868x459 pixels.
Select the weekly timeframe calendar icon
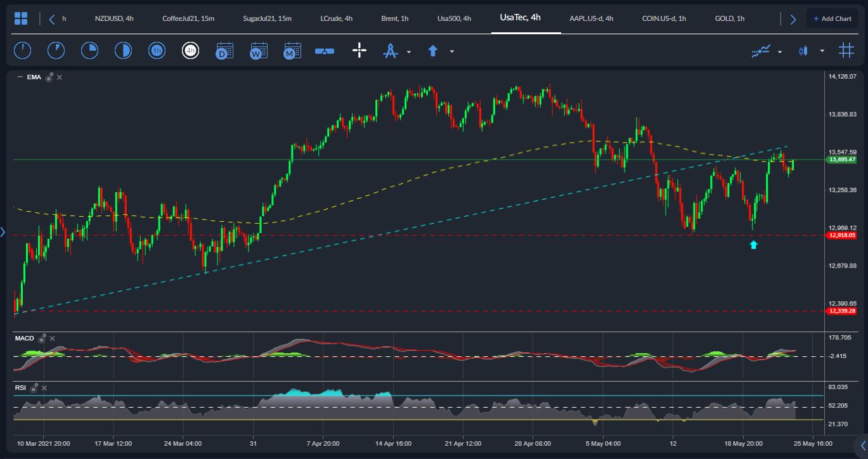click(258, 51)
